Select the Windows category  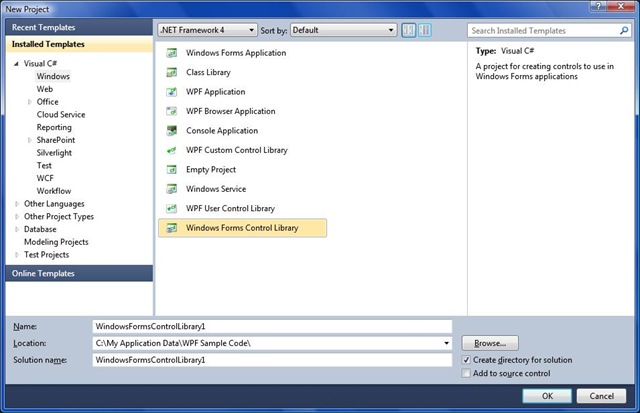pyautogui.click(x=53, y=76)
